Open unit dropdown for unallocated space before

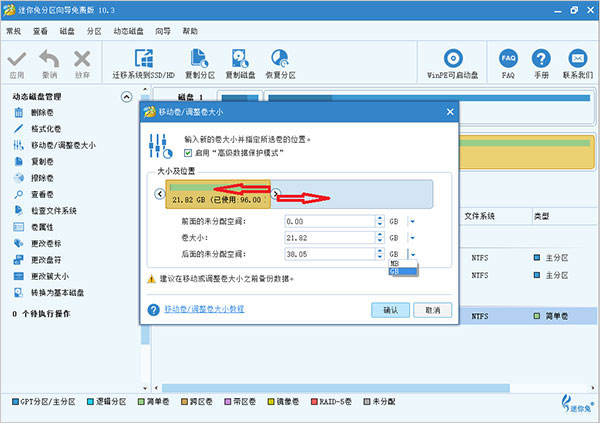click(x=412, y=221)
